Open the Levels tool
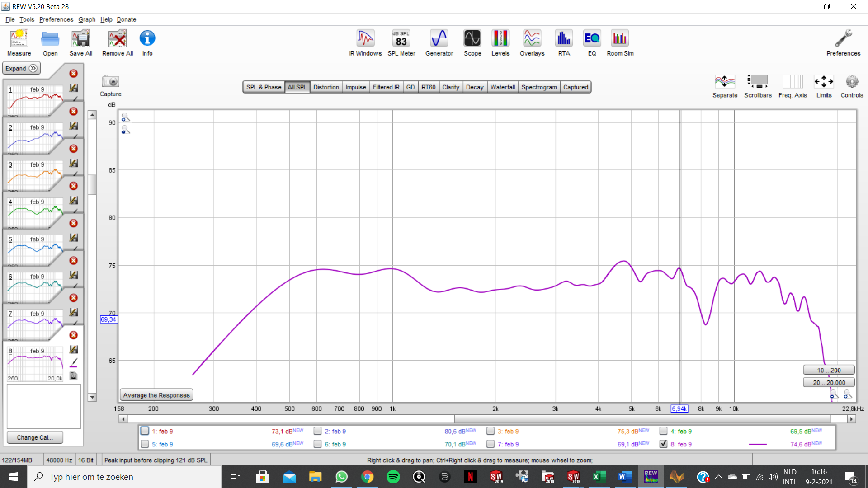The image size is (868, 488). click(500, 43)
